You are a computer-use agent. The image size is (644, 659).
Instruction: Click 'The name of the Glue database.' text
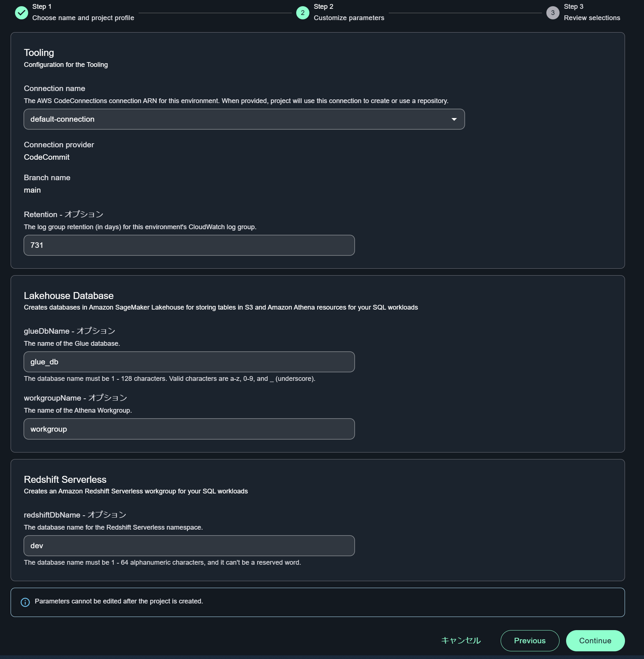[72, 344]
